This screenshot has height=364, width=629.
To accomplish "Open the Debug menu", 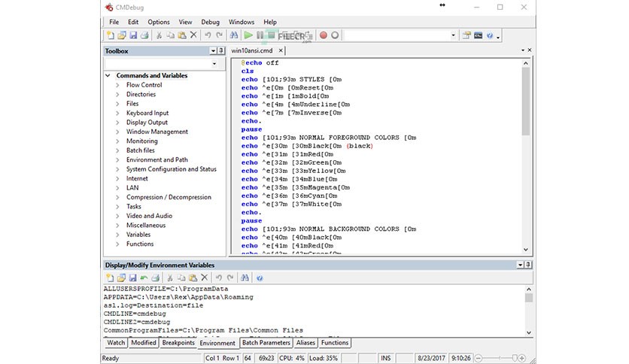I will tap(210, 22).
